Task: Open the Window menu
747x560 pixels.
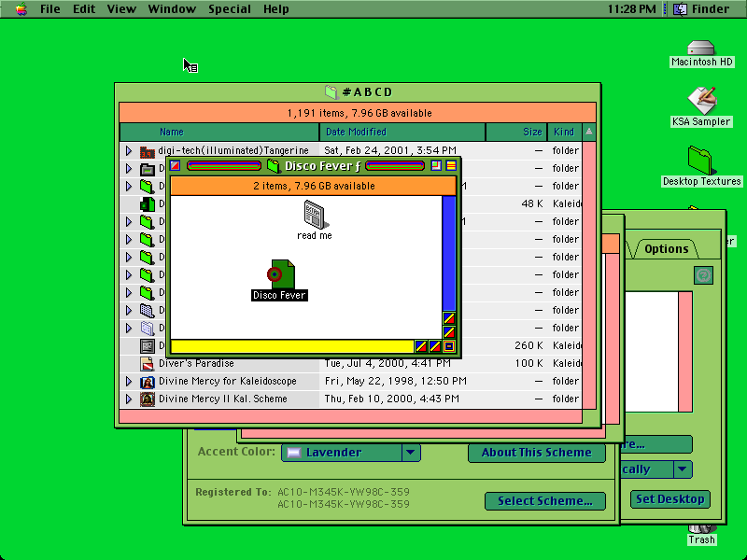Action: [172, 8]
